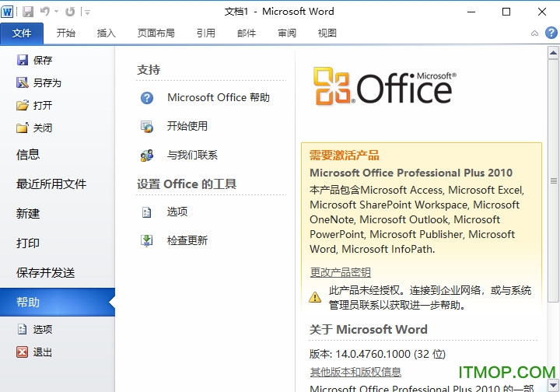Switch to the 引用 ribbon tab

[x=205, y=33]
